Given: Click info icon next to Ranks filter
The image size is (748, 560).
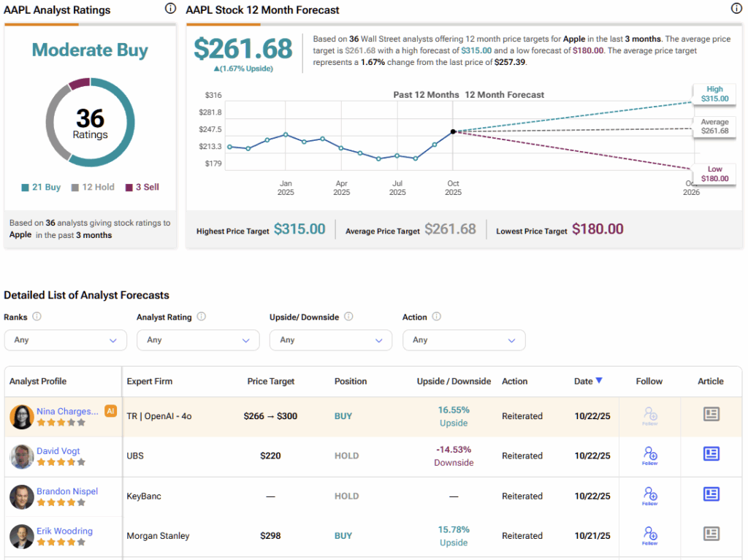Looking at the screenshot, I should pyautogui.click(x=37, y=317).
